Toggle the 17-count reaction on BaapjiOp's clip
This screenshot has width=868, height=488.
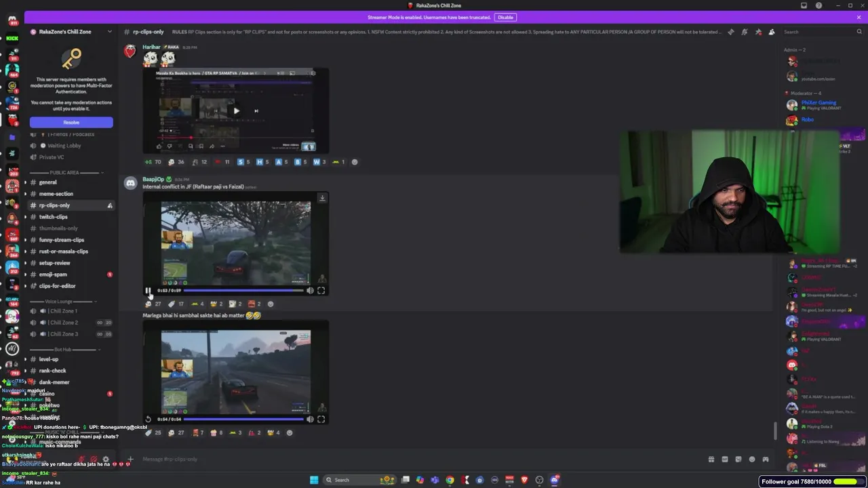point(176,304)
